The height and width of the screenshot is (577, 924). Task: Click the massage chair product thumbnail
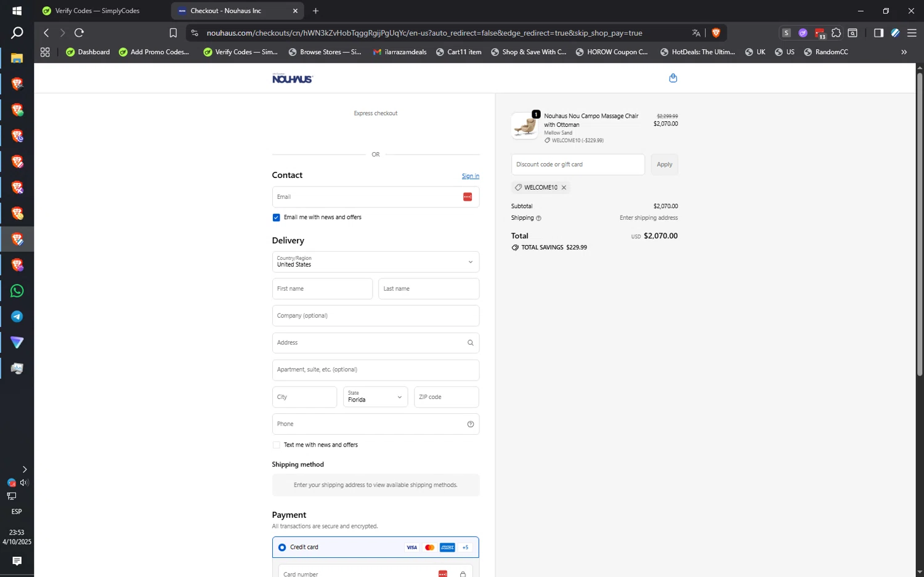pyautogui.click(x=525, y=126)
